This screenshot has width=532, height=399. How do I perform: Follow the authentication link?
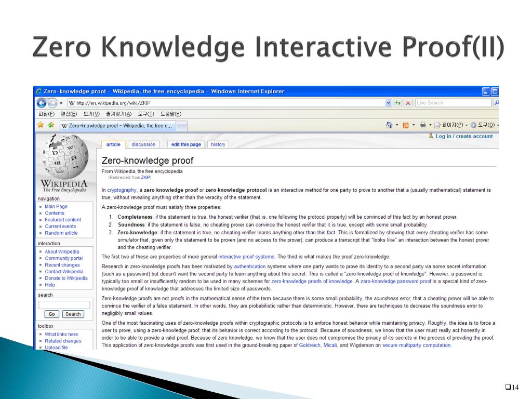250,267
